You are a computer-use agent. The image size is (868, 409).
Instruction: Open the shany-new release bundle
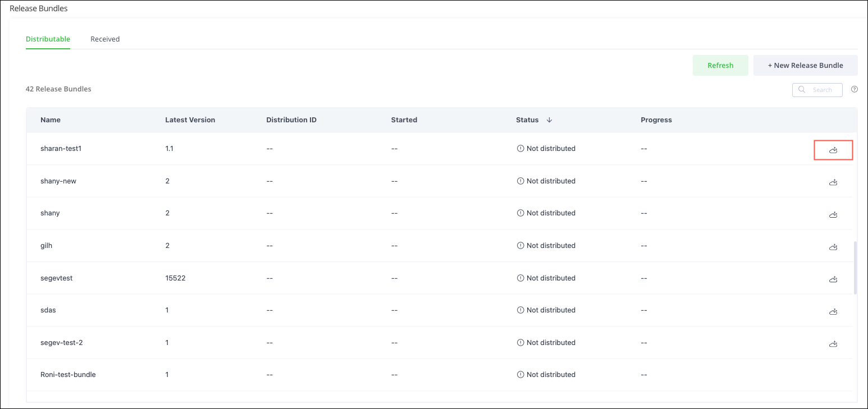(58, 181)
